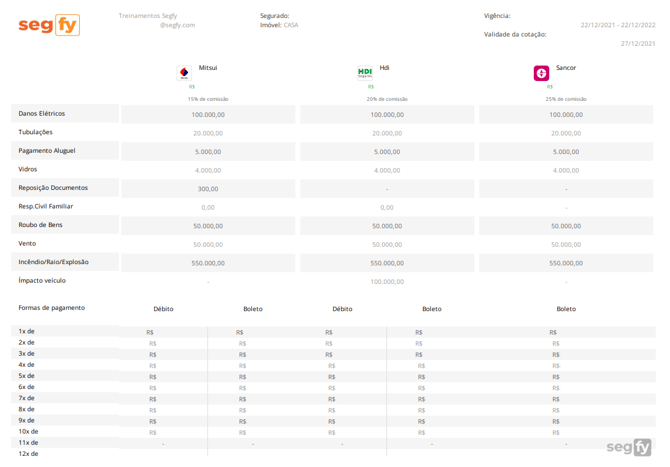The image size is (670, 467).
Task: Select the Boleto column under Sancor
Action: 566,309
